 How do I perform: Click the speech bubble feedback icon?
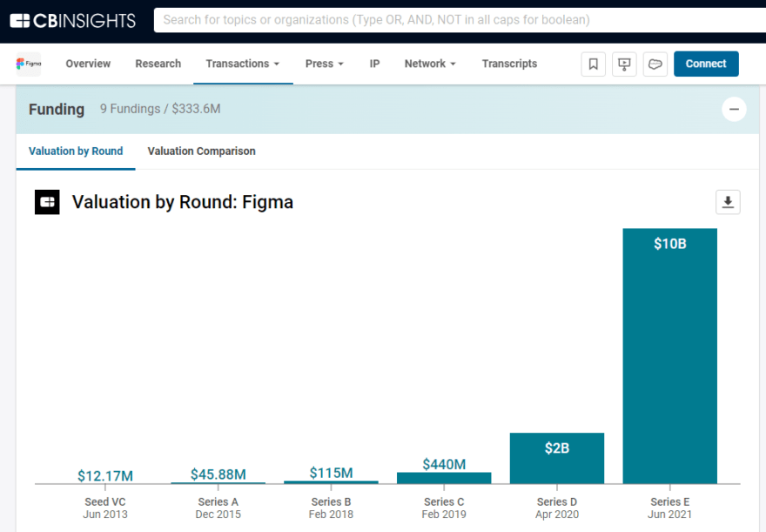click(655, 64)
